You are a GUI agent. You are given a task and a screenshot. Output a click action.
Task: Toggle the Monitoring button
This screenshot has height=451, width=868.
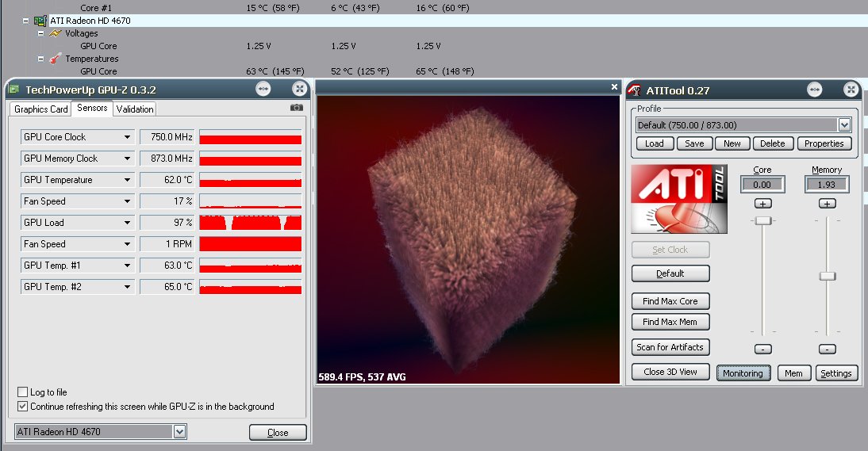coord(743,373)
